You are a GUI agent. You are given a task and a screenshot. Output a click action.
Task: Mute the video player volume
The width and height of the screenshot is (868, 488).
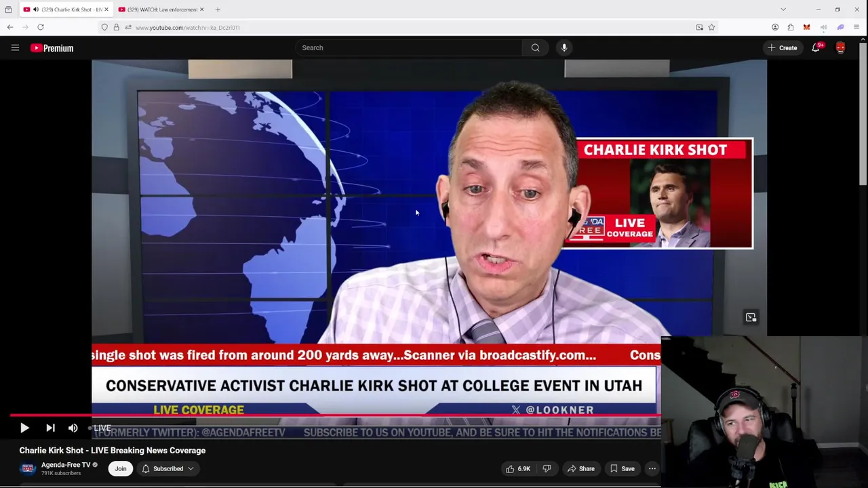73,428
